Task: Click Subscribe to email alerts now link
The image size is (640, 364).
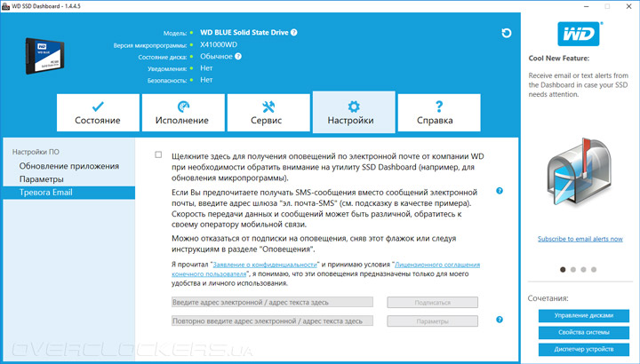Action: pos(580,239)
